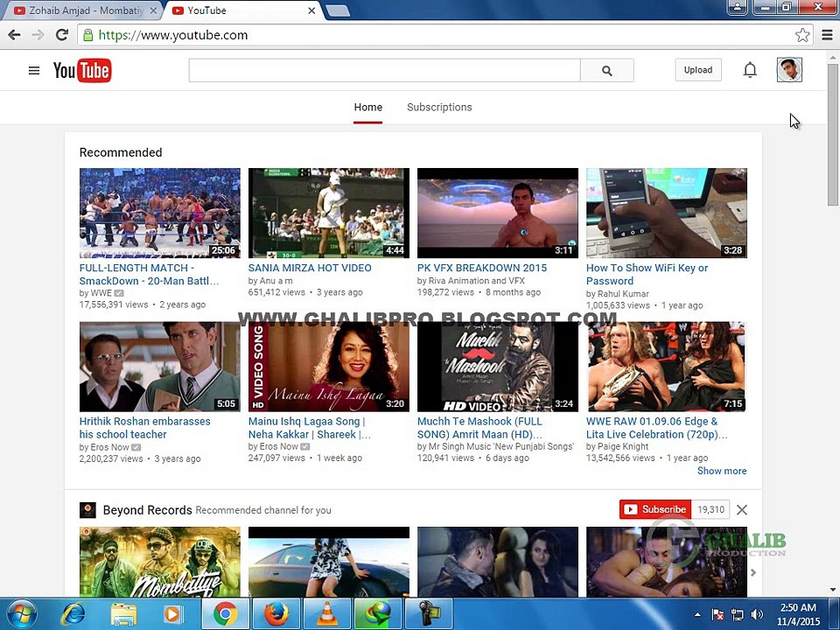Click Mainu Ishq Lagaa Song title
This screenshot has width=840, height=630.
pyautogui.click(x=309, y=428)
